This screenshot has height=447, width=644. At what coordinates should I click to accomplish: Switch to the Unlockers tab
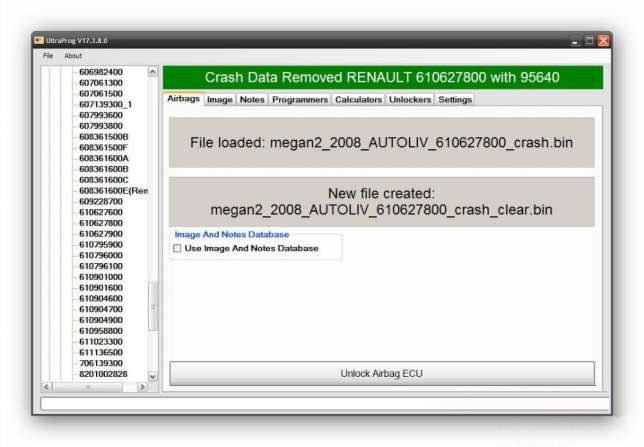coord(409,100)
